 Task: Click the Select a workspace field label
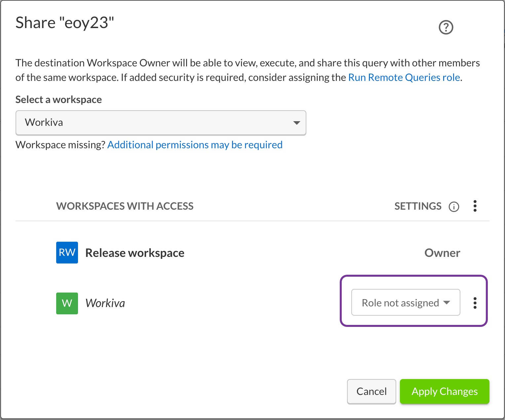tap(58, 99)
